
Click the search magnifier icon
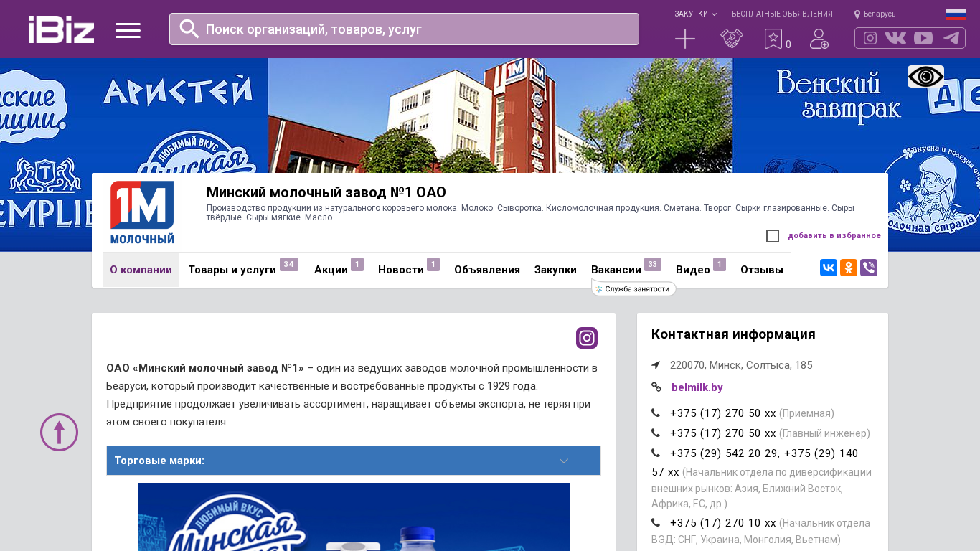pyautogui.click(x=189, y=29)
